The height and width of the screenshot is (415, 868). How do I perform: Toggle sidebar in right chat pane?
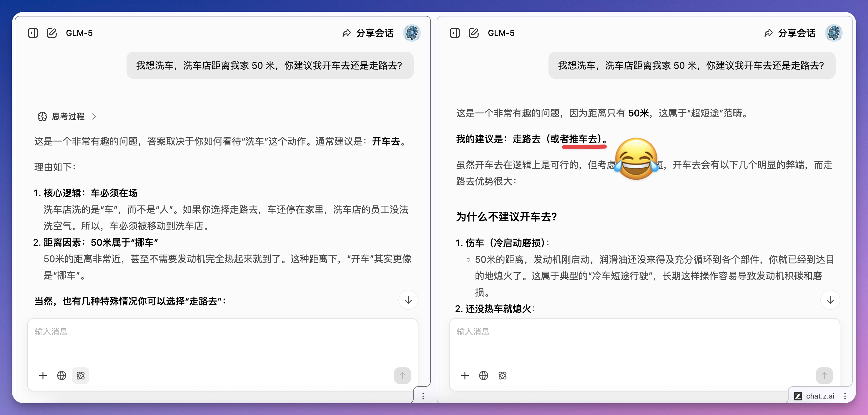click(x=455, y=33)
